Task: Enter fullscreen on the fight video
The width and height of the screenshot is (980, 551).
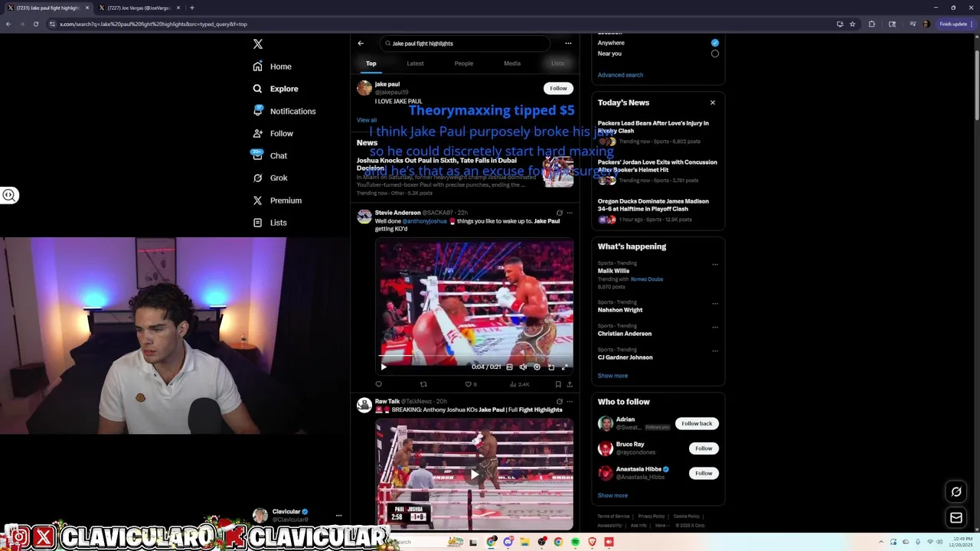Action: pos(564,367)
